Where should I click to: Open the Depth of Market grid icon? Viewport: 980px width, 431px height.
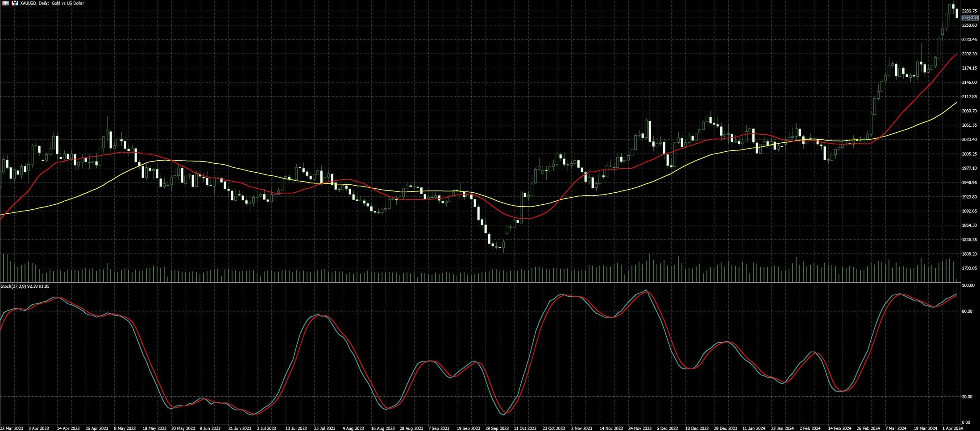(x=5, y=3)
